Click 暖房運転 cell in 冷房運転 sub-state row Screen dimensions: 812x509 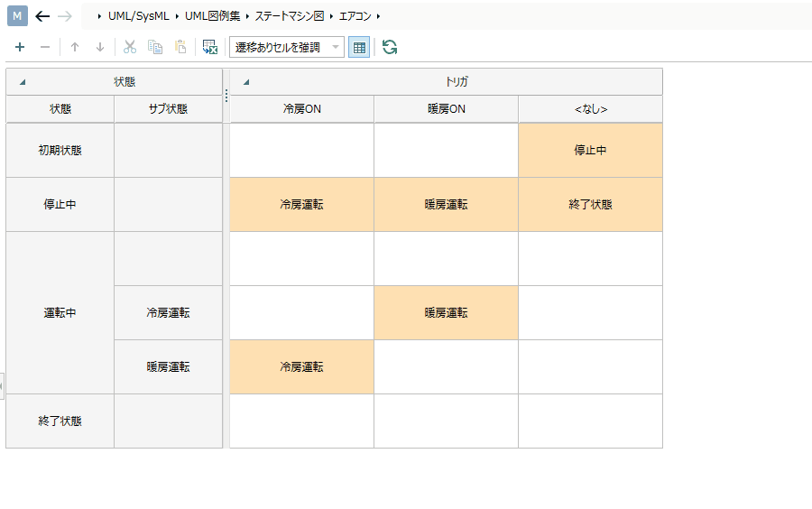447,313
